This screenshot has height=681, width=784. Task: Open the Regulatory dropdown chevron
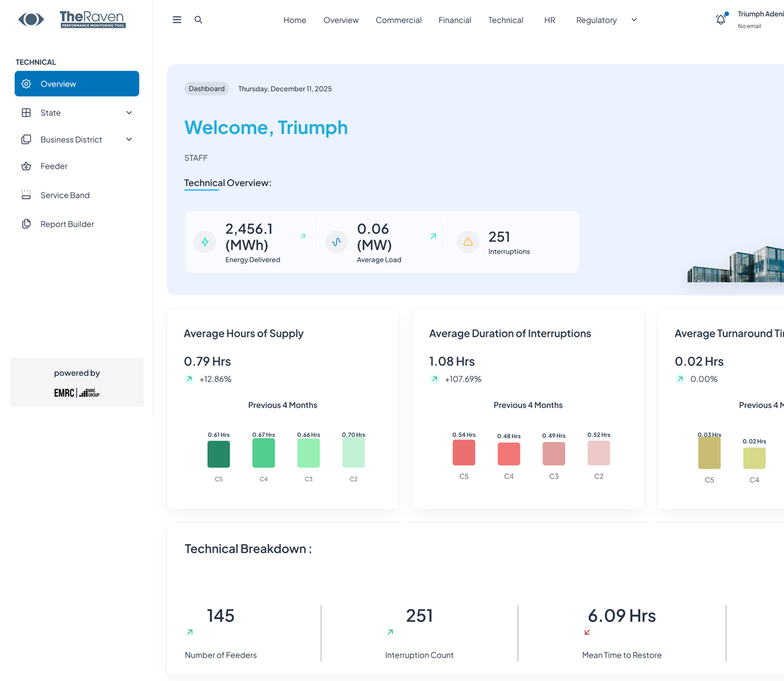coord(634,20)
